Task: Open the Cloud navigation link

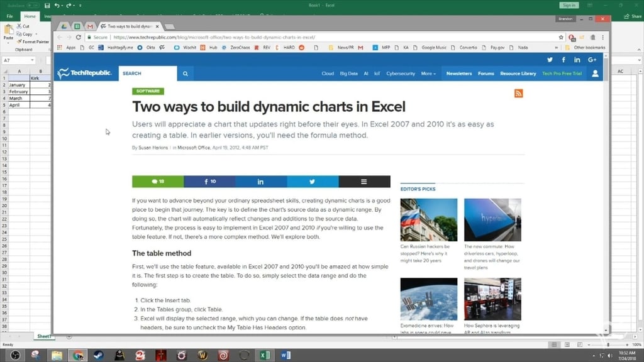Action: [x=328, y=74]
